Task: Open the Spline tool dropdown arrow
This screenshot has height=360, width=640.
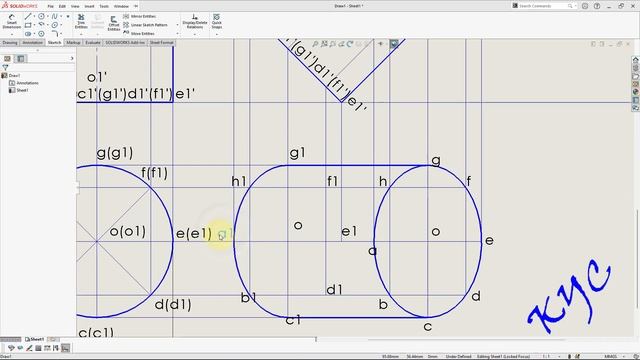Action: pos(61,17)
